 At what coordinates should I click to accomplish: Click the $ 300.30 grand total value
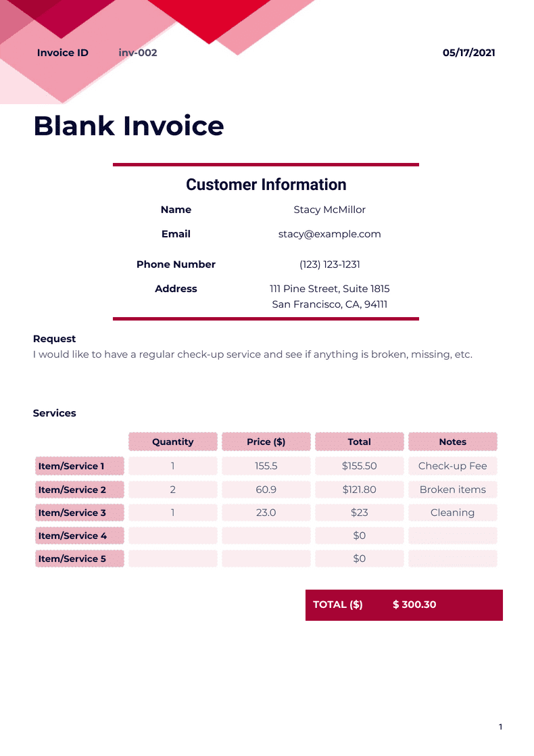click(x=414, y=605)
